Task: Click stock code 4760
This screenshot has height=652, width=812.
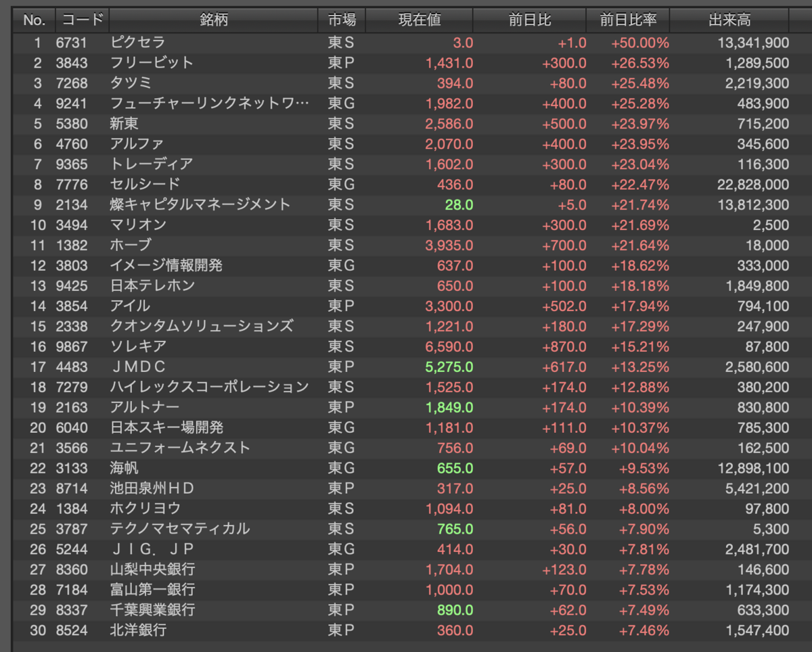Action: [x=72, y=144]
